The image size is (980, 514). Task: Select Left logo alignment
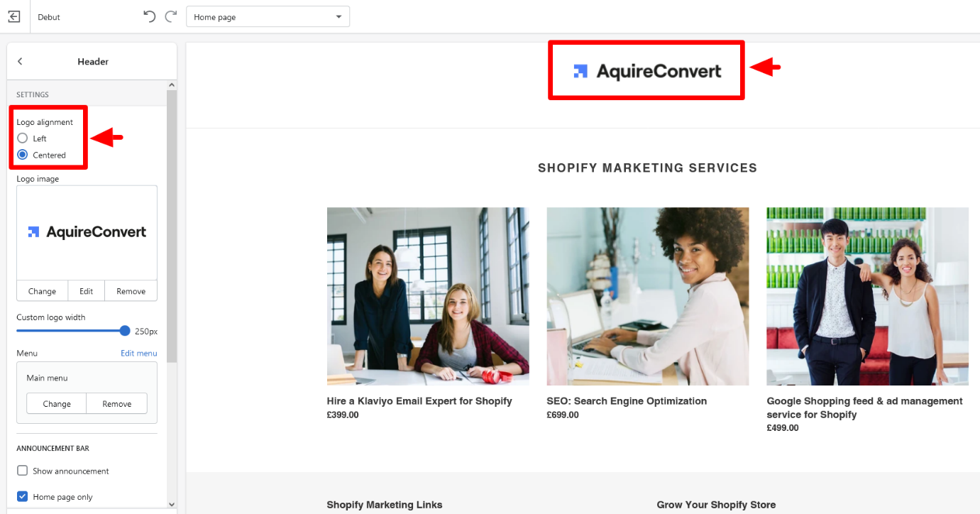(23, 138)
